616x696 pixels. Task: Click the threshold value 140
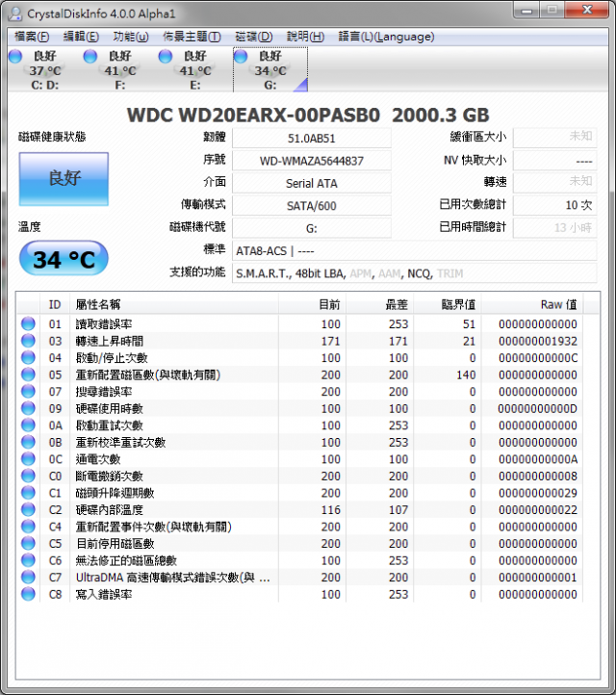point(466,374)
